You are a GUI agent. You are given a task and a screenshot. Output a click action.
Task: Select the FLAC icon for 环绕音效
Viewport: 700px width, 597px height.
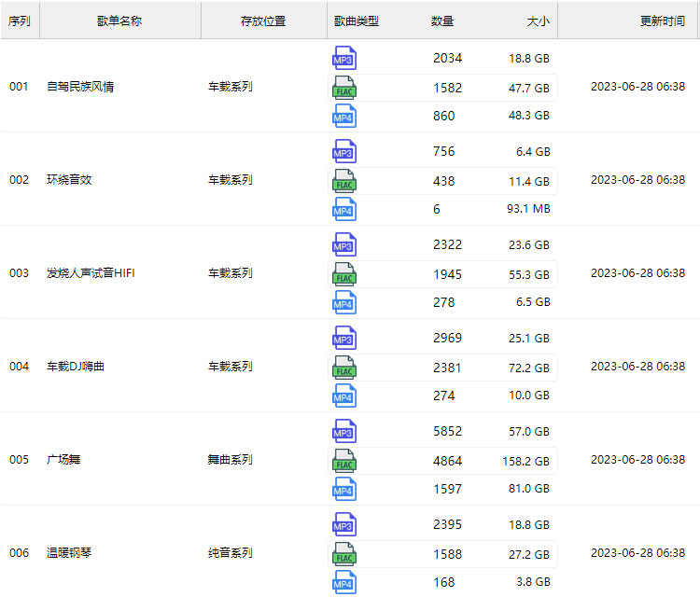coord(344,181)
